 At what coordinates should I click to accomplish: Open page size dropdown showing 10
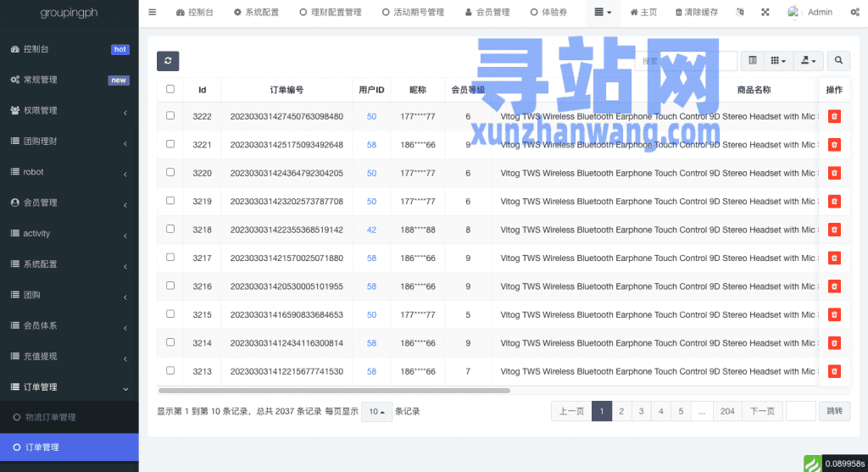(376, 411)
